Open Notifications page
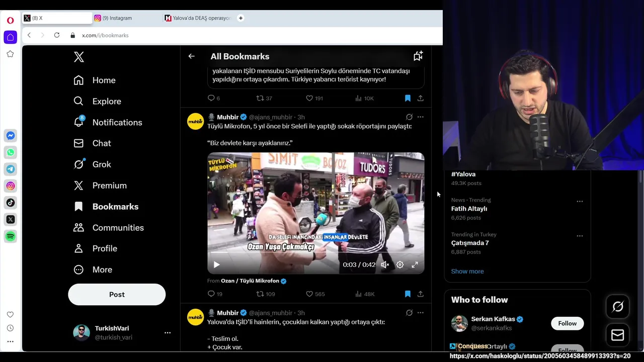Screen dimensions: 644x362 click(108, 123)
